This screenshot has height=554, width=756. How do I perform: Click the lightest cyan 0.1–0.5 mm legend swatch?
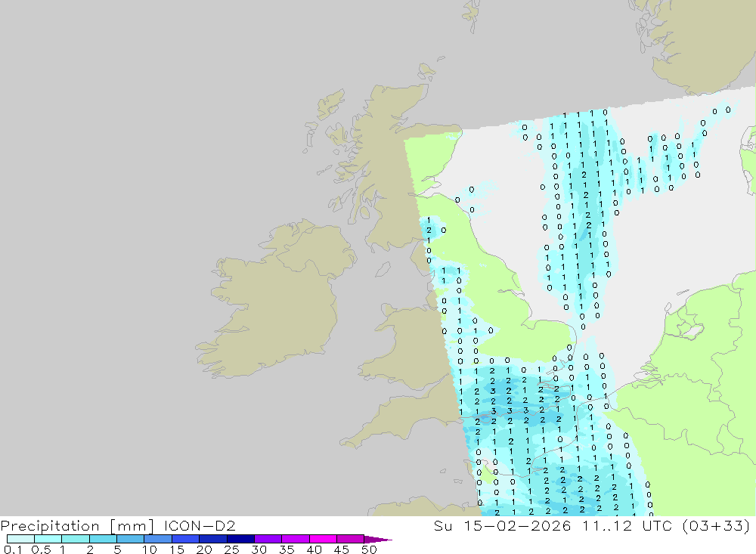click(20, 539)
